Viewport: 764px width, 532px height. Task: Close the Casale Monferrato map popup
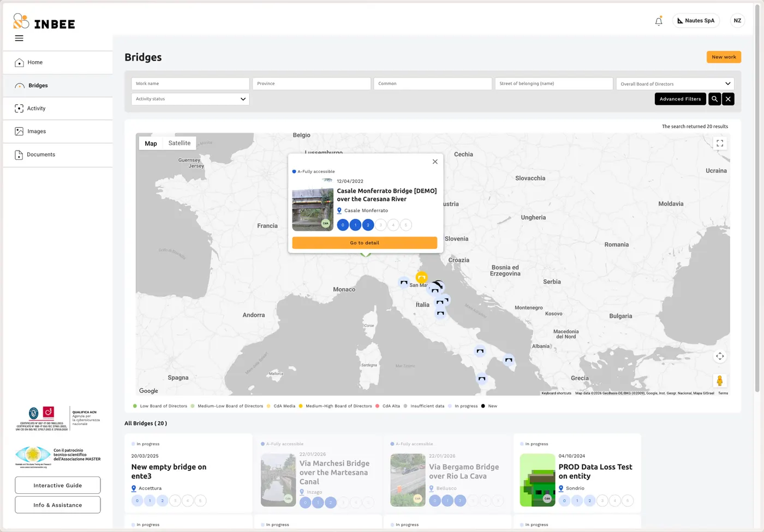pyautogui.click(x=435, y=162)
